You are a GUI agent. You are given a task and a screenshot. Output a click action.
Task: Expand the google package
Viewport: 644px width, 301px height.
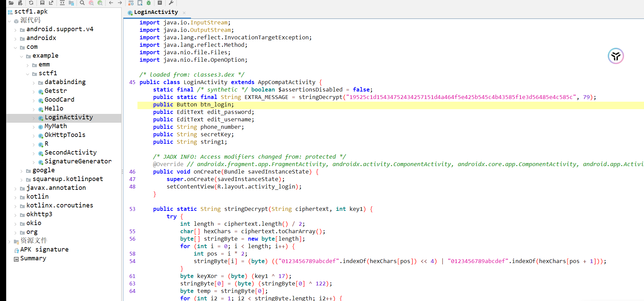22,171
